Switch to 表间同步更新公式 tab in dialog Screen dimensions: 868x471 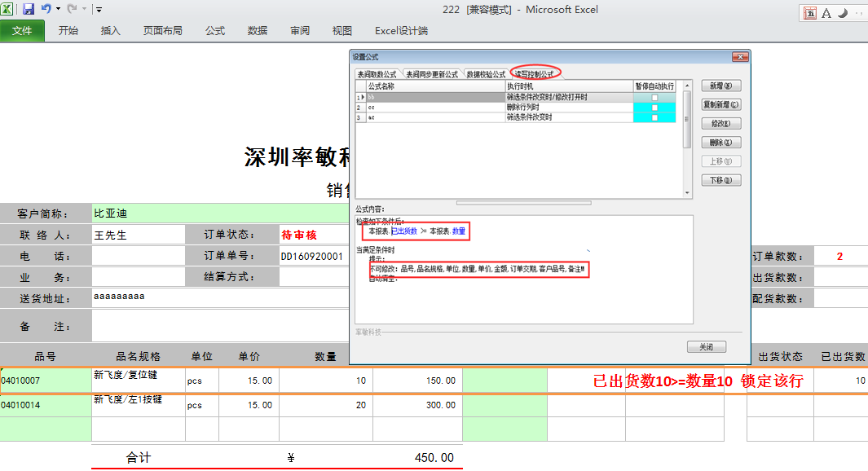[x=432, y=74]
